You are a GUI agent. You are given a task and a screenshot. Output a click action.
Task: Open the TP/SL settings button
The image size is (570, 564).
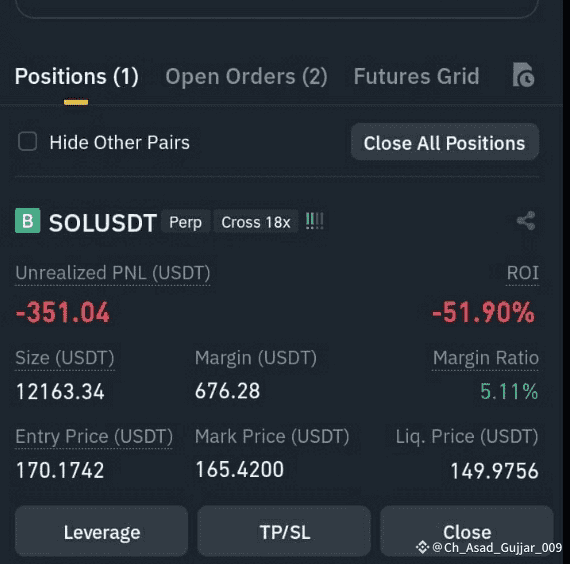coord(284,532)
